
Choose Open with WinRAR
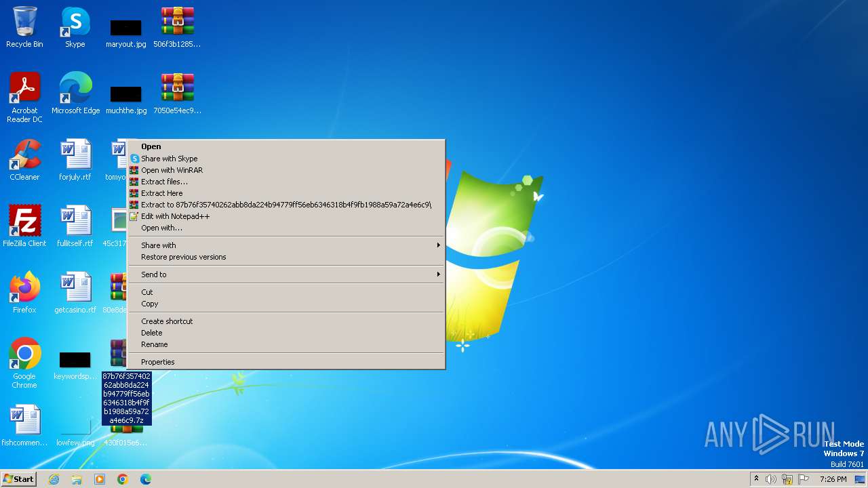point(286,170)
